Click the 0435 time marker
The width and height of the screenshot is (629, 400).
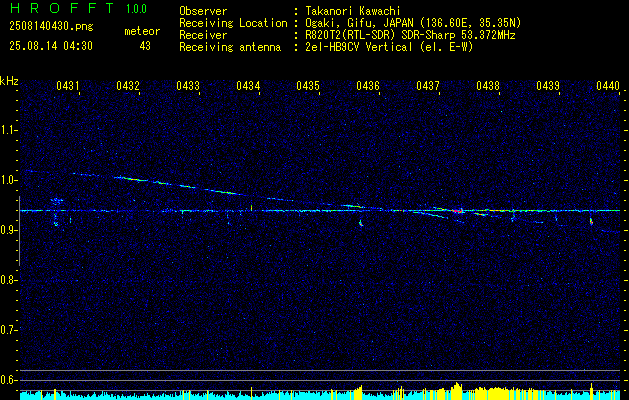308,86
